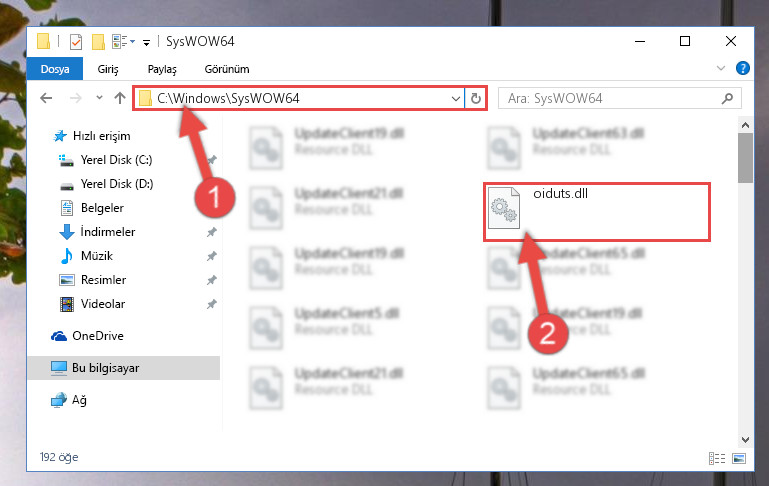Navigate up one folder level arrow
Screen dimensions: 769x486
click(120, 98)
